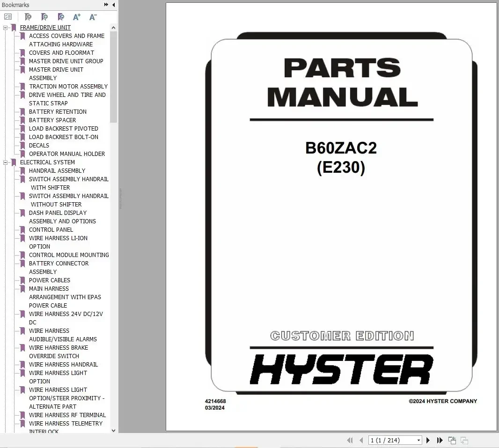Image resolution: width=499 pixels, height=448 pixels.
Task: Click the next page arrow button
Action: pyautogui.click(x=428, y=440)
